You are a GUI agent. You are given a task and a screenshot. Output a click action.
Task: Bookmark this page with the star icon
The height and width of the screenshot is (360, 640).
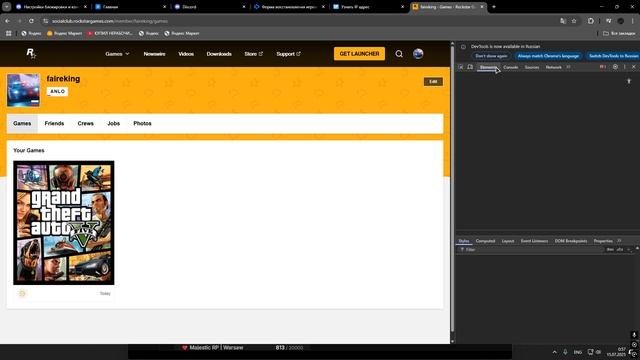[x=574, y=21]
